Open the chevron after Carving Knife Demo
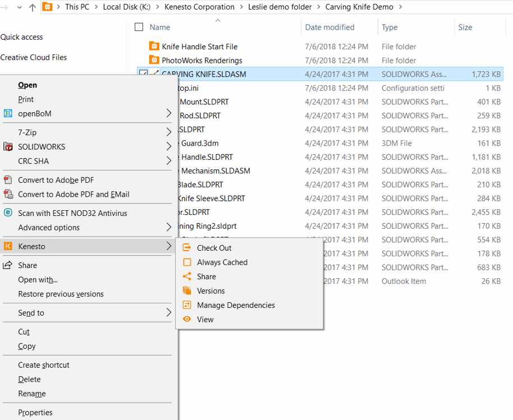Viewport: 513px width, 420px height. (400, 7)
